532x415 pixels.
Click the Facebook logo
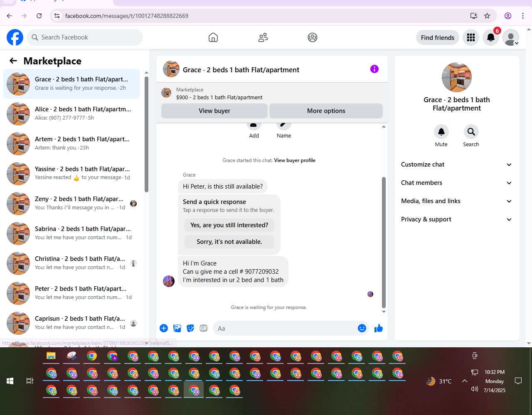(15, 37)
